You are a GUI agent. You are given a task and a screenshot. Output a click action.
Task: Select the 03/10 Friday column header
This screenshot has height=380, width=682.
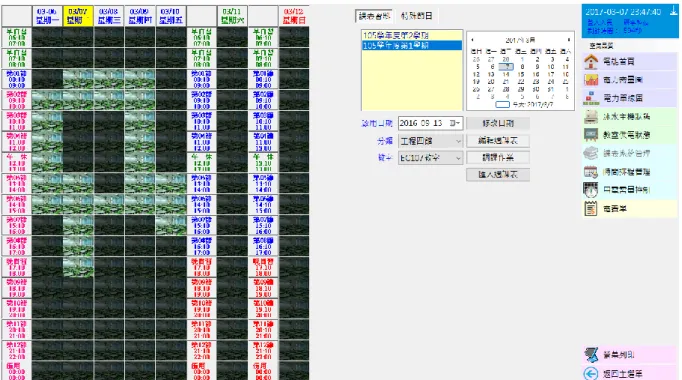click(x=171, y=16)
